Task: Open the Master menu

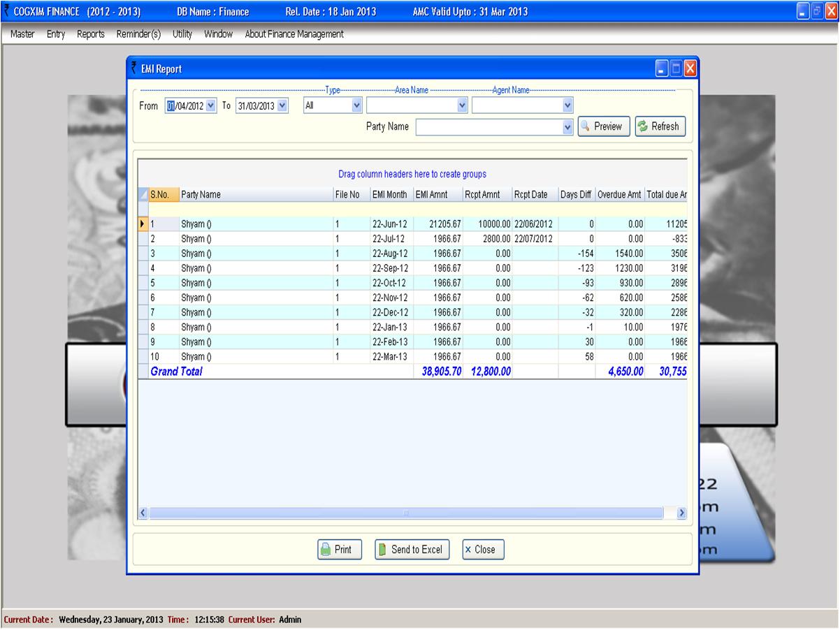Action: 22,34
